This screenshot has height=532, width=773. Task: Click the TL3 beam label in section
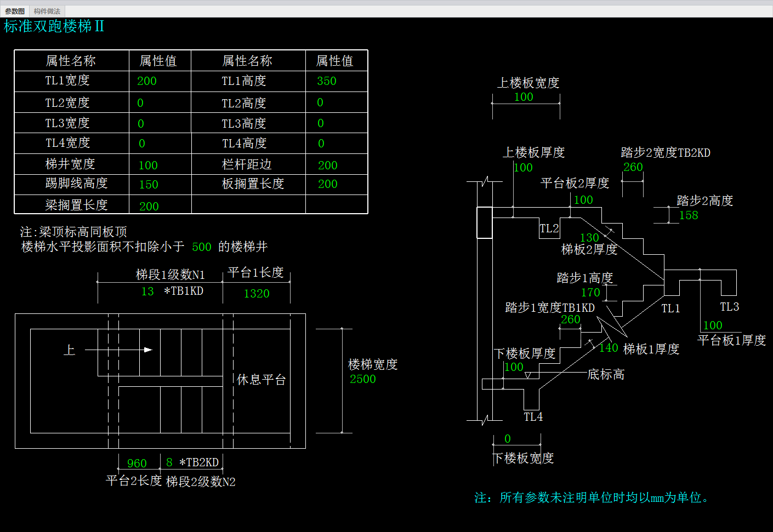click(x=730, y=307)
